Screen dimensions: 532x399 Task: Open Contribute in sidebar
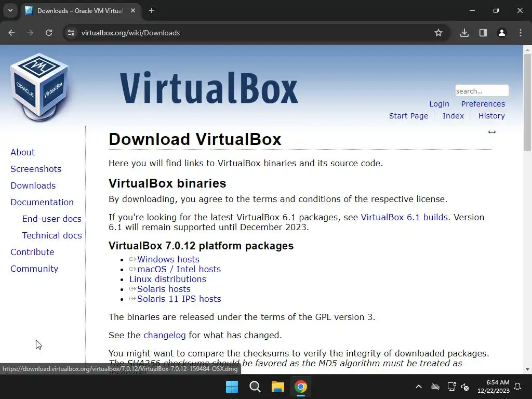tap(32, 252)
